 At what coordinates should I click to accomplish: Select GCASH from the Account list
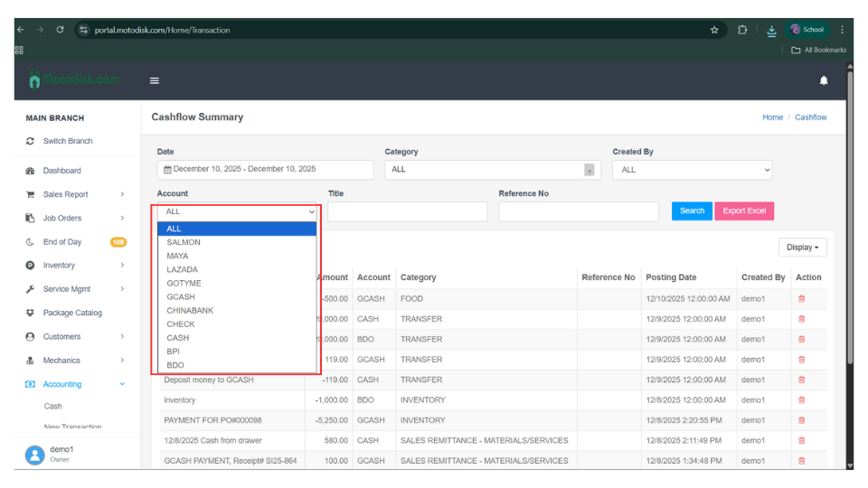tap(181, 296)
